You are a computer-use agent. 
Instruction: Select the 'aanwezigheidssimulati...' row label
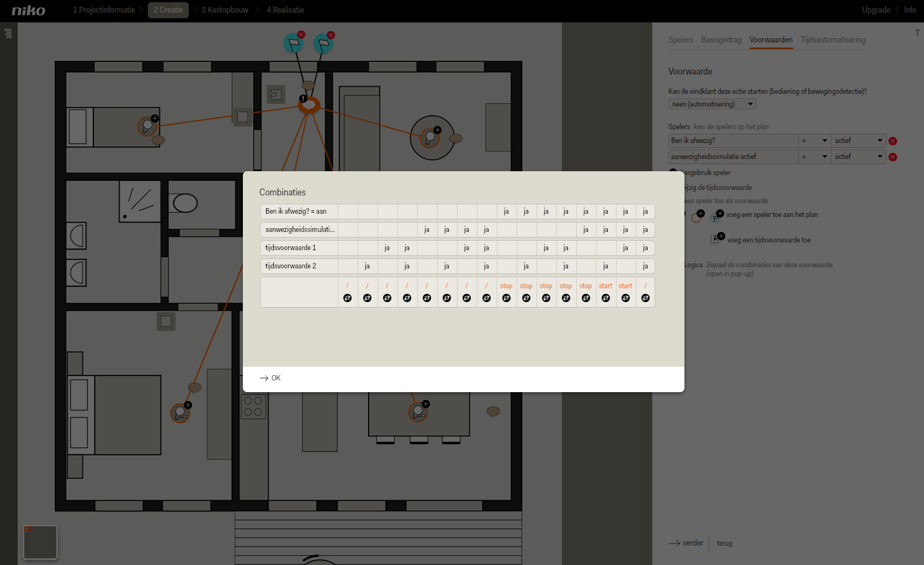point(300,230)
